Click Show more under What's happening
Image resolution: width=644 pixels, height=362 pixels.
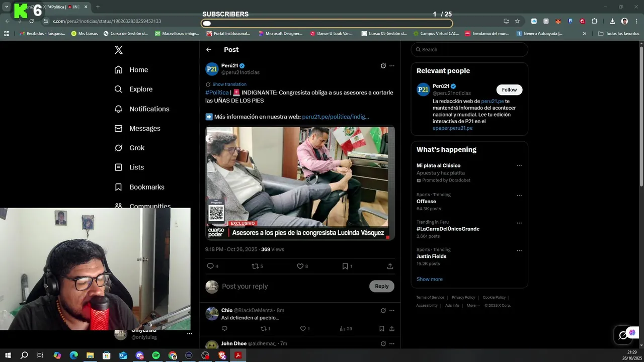pyautogui.click(x=430, y=279)
